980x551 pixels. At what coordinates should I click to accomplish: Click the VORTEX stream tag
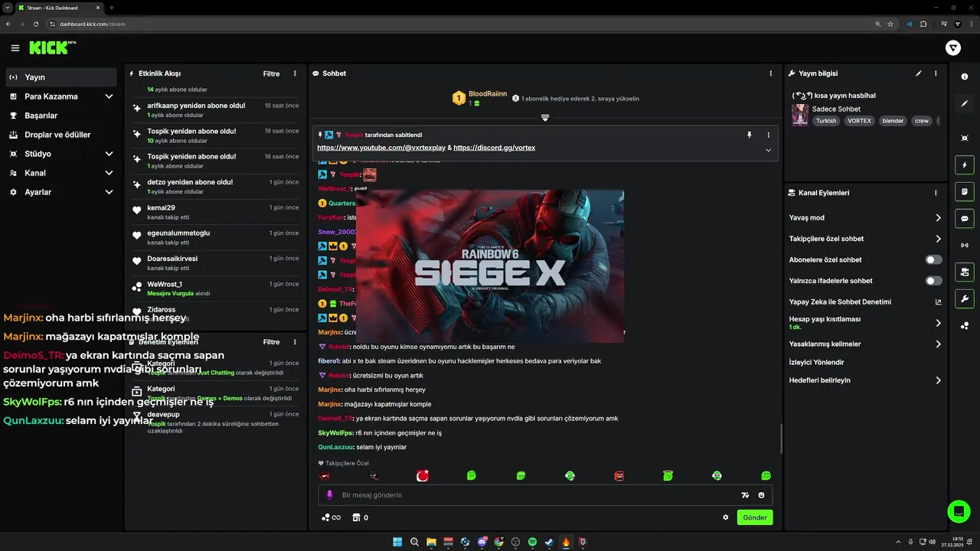coord(859,121)
